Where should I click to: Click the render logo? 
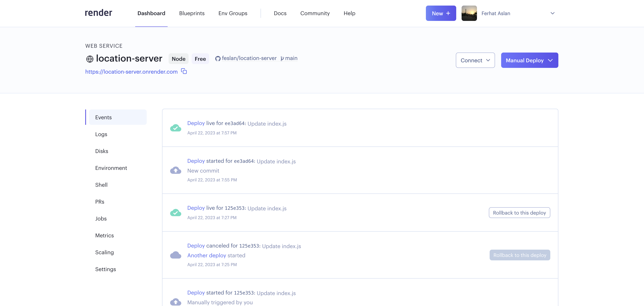point(99,13)
